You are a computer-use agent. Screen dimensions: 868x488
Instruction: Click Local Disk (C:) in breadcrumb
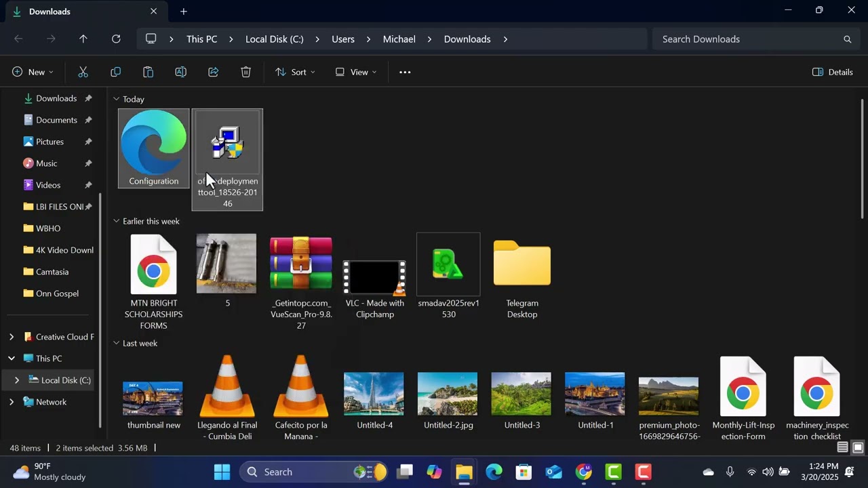pos(275,39)
